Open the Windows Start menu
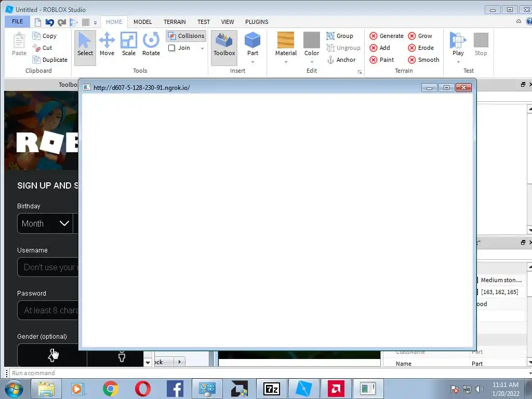The height and width of the screenshot is (399, 532). [x=14, y=389]
